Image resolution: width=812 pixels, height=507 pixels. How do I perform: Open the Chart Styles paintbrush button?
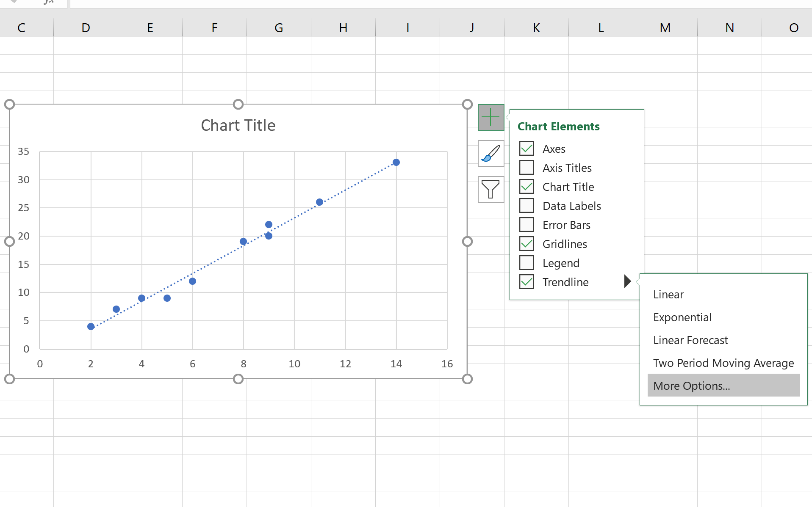(x=491, y=153)
